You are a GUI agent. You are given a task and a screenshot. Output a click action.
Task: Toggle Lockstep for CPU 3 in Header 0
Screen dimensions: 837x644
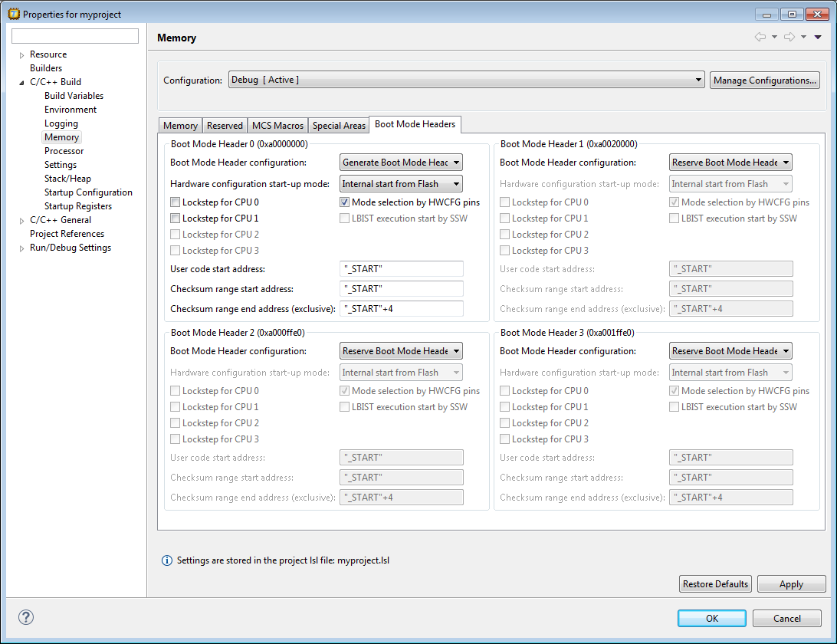(x=175, y=250)
